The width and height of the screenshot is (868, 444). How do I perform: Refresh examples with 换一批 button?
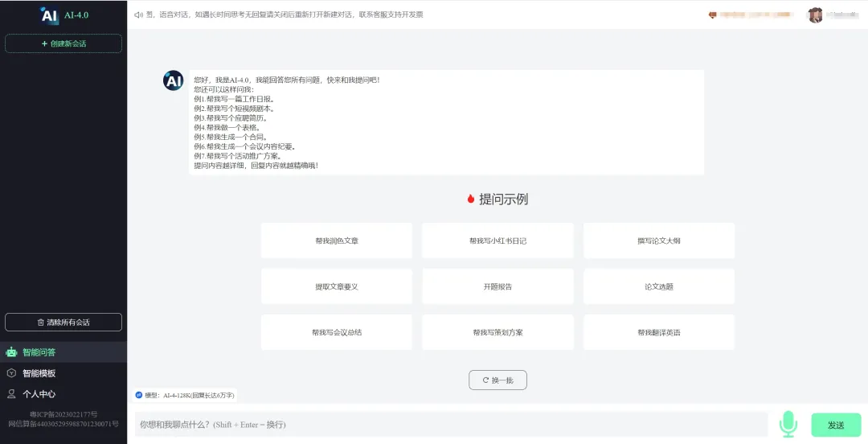pos(497,380)
